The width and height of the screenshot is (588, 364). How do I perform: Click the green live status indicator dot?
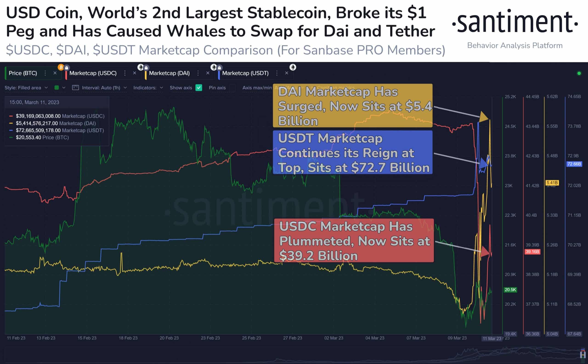click(579, 73)
